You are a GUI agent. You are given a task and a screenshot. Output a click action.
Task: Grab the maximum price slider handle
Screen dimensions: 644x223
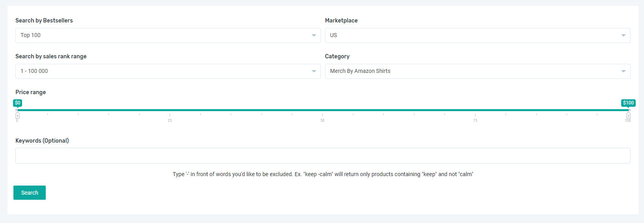pyautogui.click(x=628, y=115)
